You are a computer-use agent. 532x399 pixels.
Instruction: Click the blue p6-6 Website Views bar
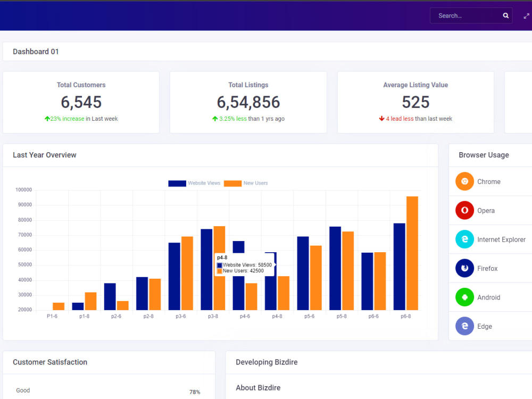pos(367,281)
